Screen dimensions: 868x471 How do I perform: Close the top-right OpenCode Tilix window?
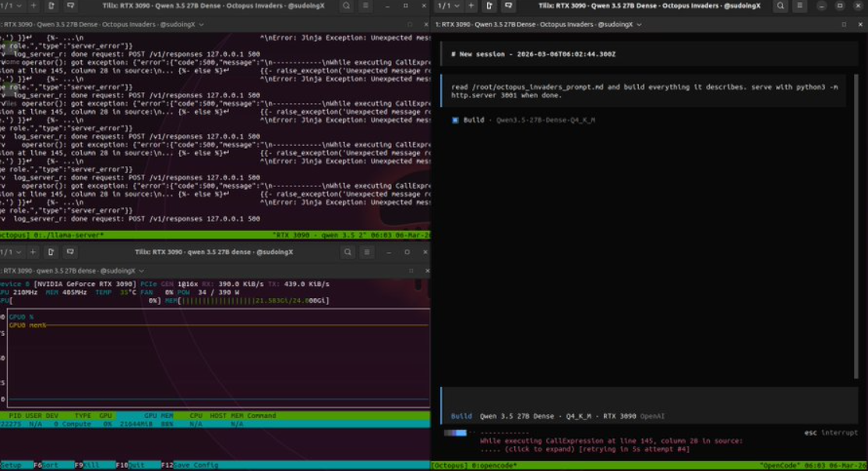[x=859, y=5]
